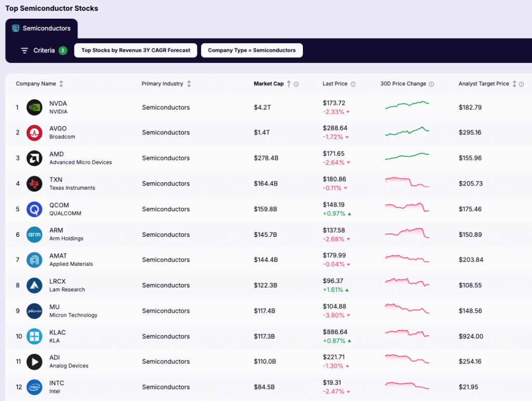Click Broadcom last price $288.64

pyautogui.click(x=335, y=128)
